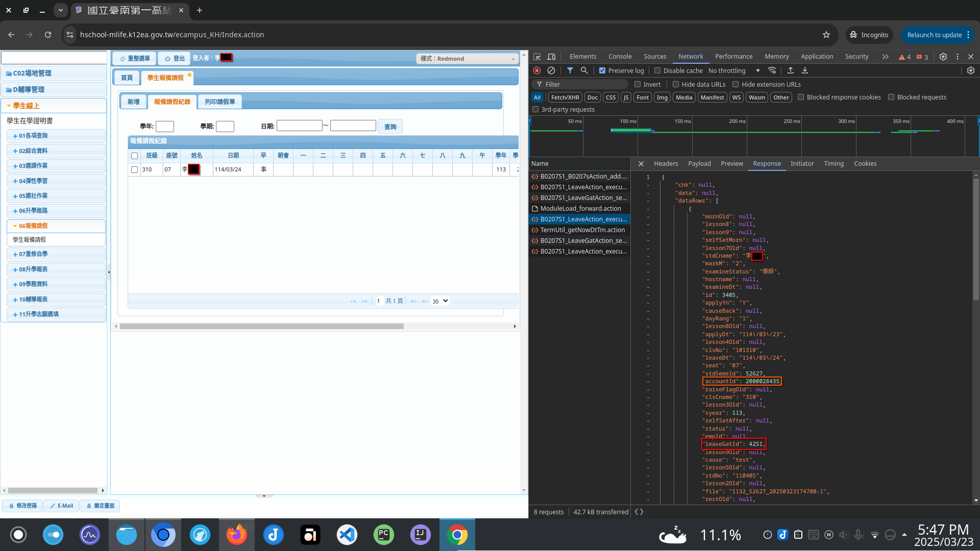Open Firefox from the taskbar
980x551 pixels.
tap(237, 535)
